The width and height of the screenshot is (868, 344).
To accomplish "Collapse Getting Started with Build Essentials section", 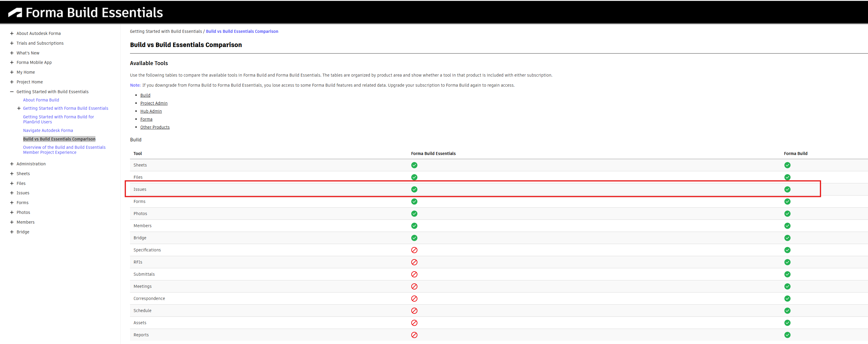I will pos(12,92).
